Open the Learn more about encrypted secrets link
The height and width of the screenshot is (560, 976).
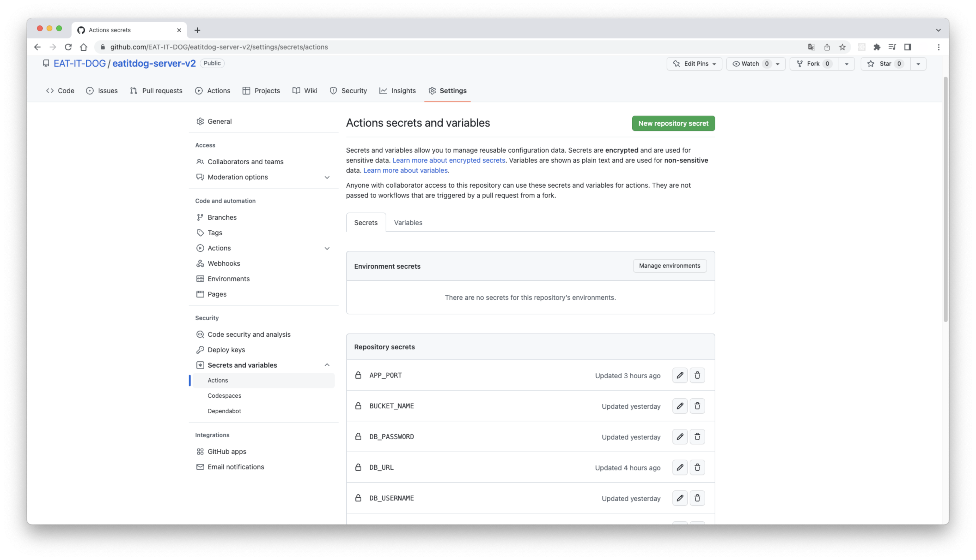click(x=448, y=160)
